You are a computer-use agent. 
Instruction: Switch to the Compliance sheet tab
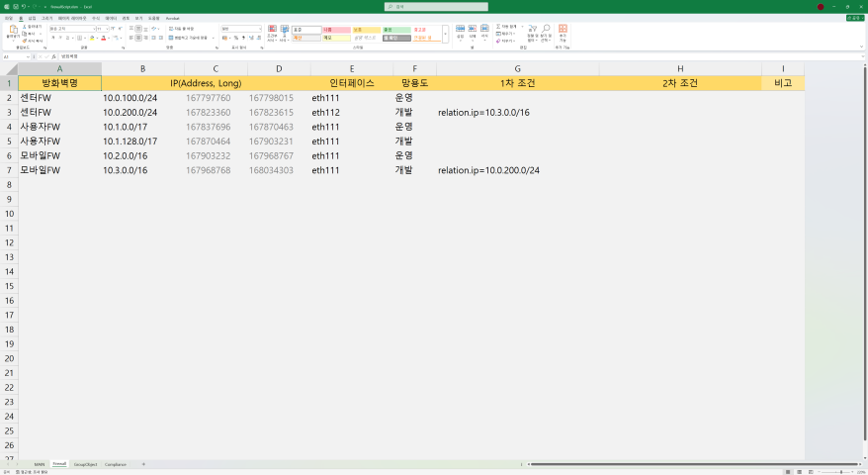pos(116,464)
